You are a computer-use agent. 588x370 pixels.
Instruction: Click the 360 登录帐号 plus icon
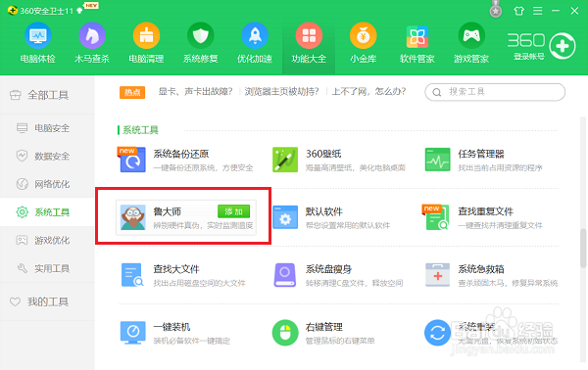click(563, 46)
